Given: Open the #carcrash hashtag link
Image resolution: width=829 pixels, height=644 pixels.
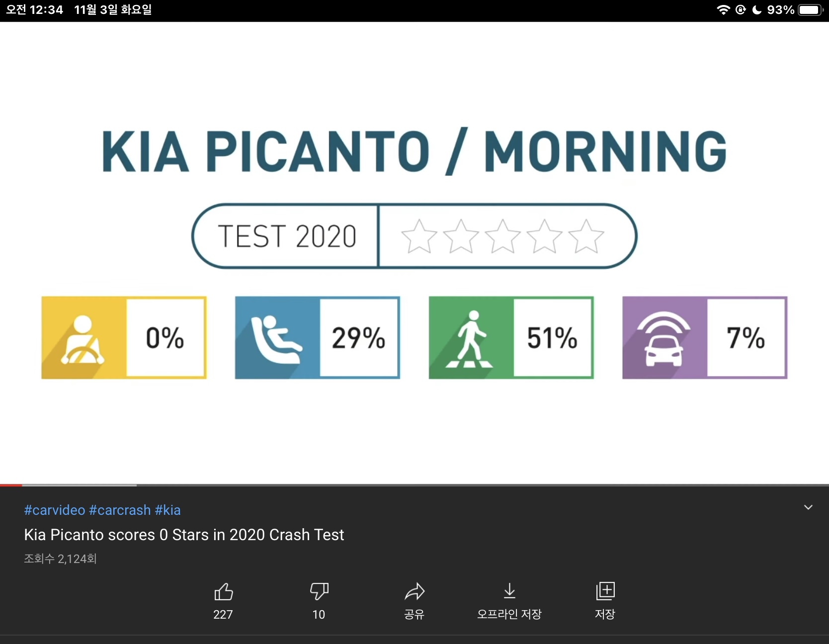Looking at the screenshot, I should click(120, 510).
